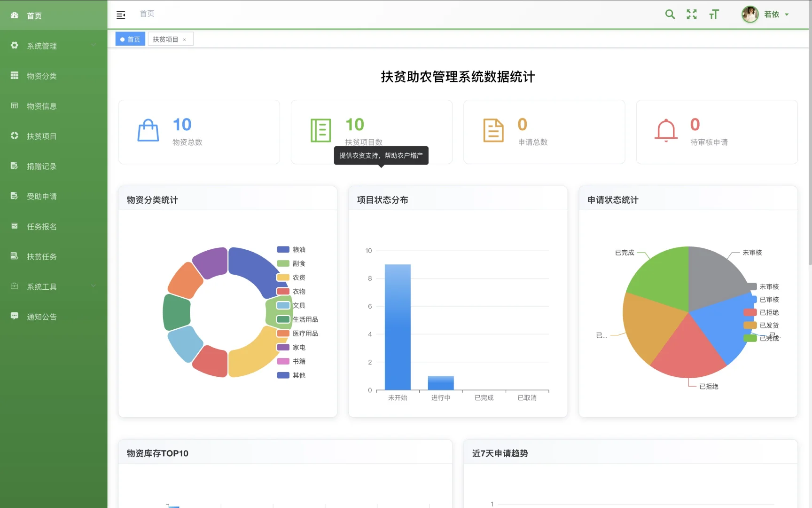Enter fullscreen mode via the toolbar icon
Image resolution: width=812 pixels, height=508 pixels.
click(692, 14)
